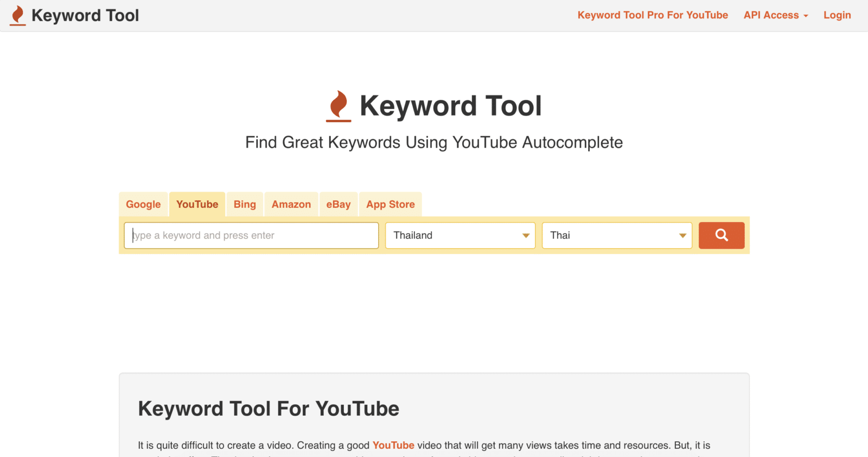Expand the API Access menu

[x=771, y=15]
